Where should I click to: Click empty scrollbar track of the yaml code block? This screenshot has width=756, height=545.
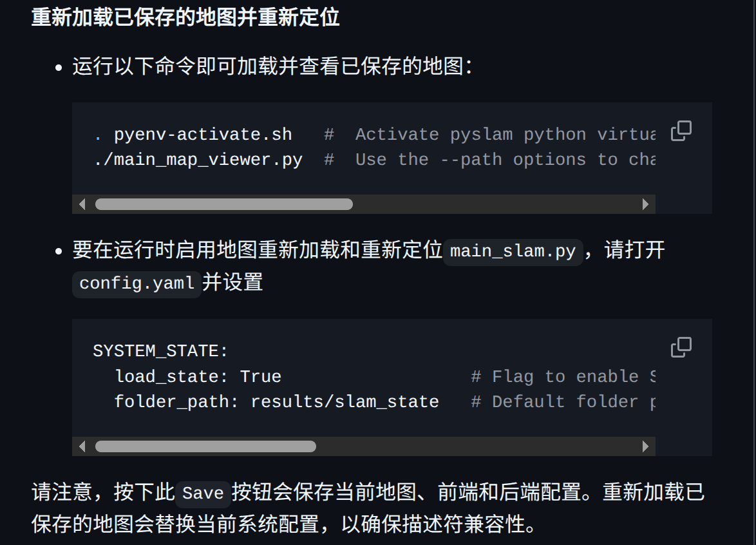pos(477,446)
